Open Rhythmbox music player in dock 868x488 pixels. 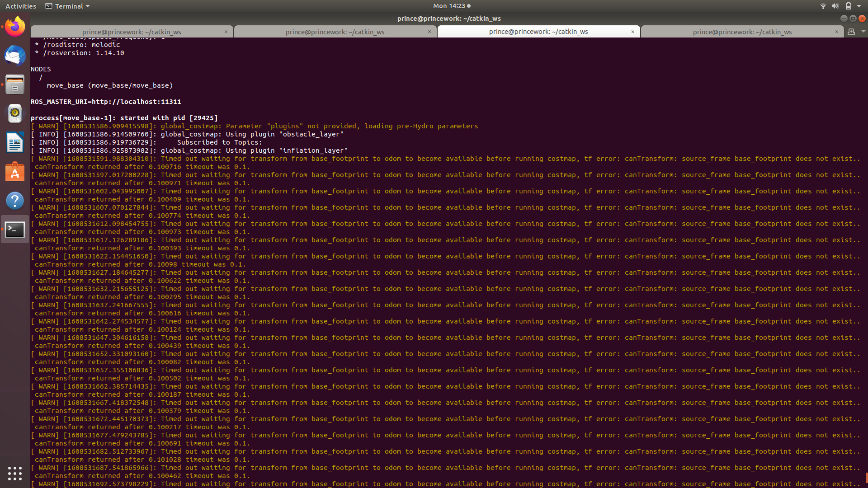pos(15,113)
